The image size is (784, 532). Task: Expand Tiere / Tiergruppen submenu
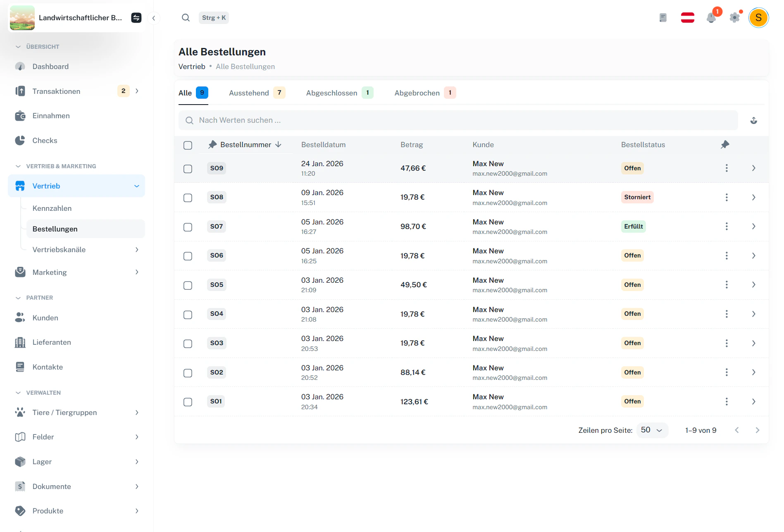pos(137,413)
